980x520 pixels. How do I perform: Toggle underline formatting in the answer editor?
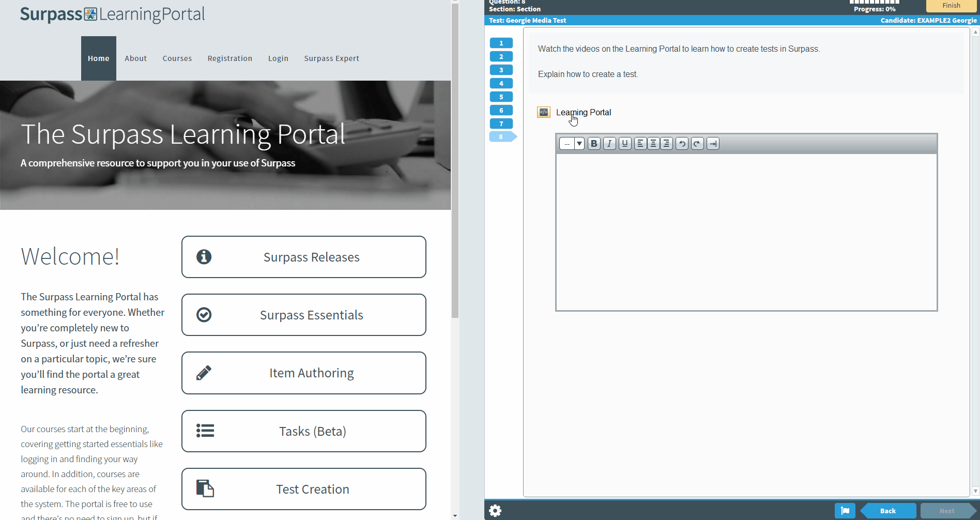tap(625, 144)
